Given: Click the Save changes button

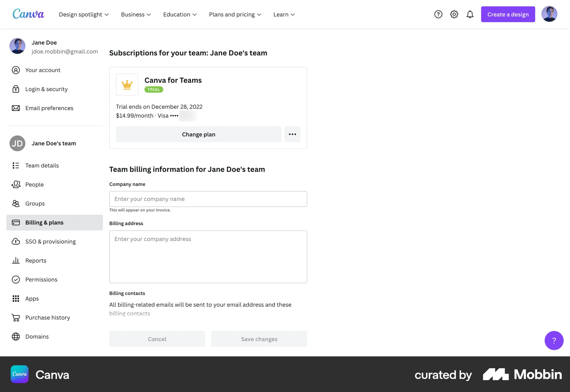Looking at the screenshot, I should [259, 339].
